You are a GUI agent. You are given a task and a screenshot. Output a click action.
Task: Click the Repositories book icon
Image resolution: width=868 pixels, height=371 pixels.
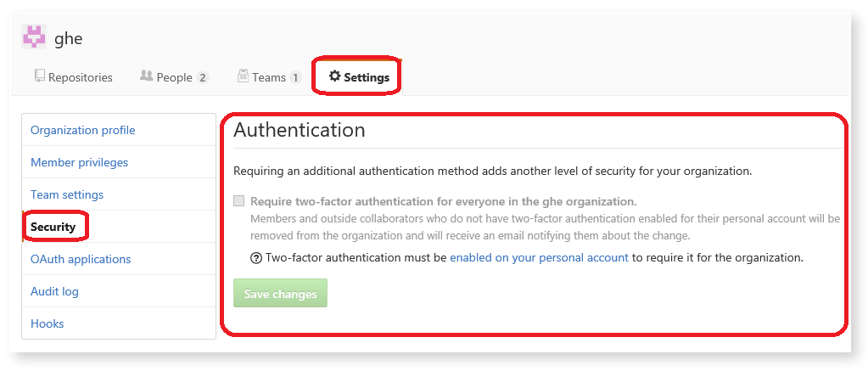point(40,76)
